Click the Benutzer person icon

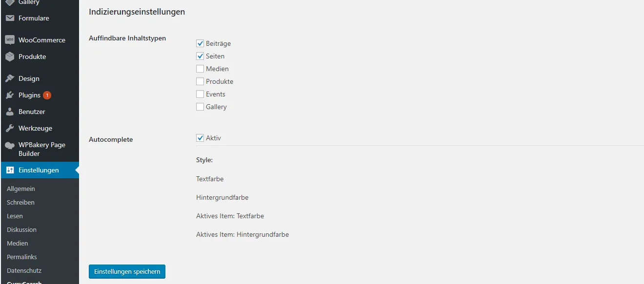[10, 112]
